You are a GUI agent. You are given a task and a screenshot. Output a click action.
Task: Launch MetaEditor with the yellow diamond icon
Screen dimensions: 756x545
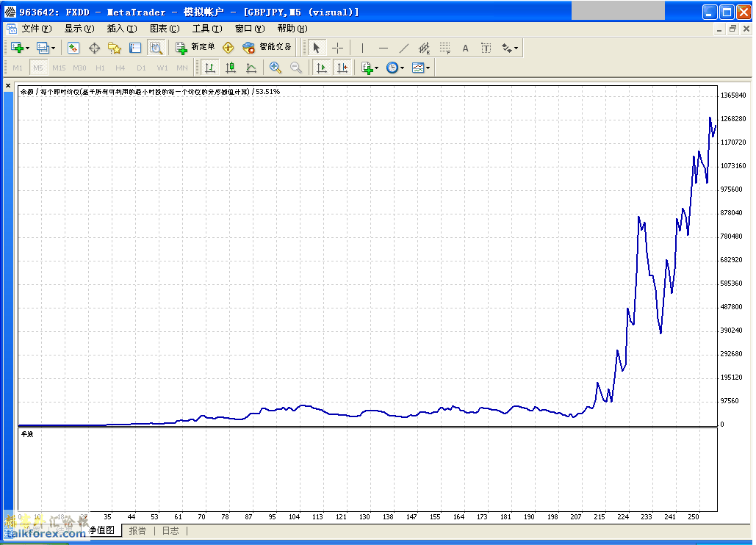228,47
